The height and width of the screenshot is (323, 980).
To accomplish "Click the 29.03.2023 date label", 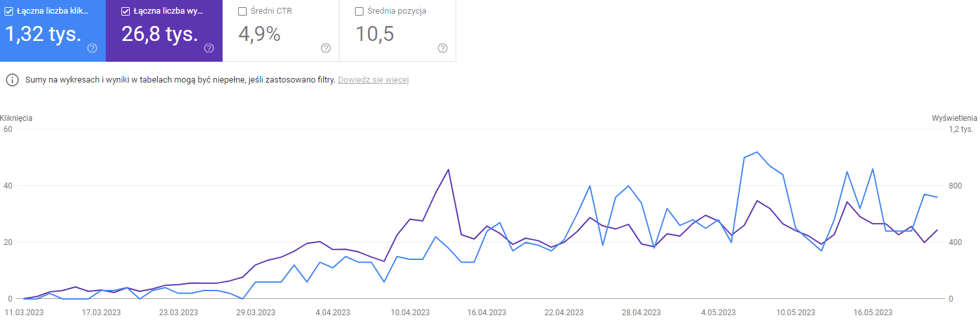I will click(x=256, y=312).
